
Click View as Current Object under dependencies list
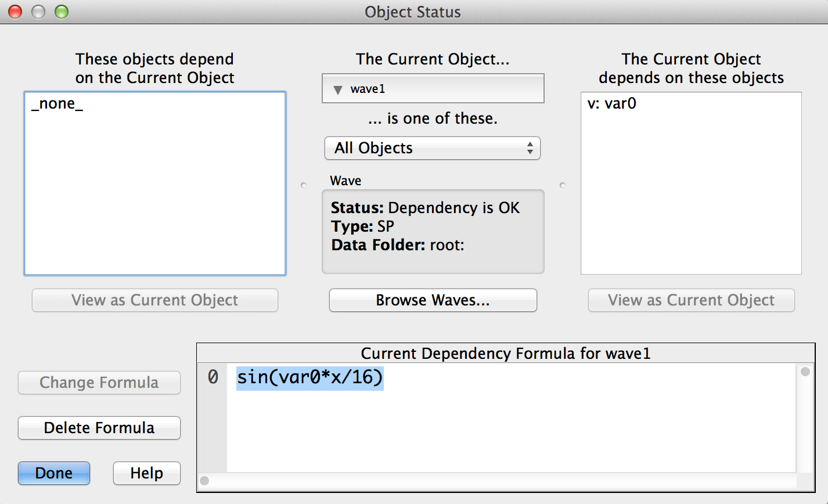point(691,300)
